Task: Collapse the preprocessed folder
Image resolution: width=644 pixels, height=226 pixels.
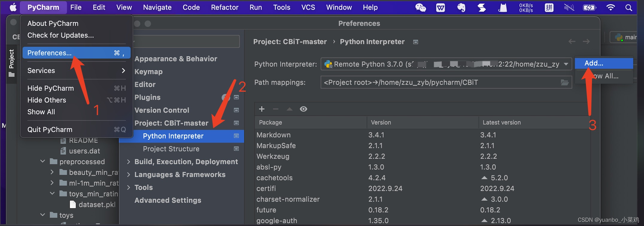Action: point(43,162)
